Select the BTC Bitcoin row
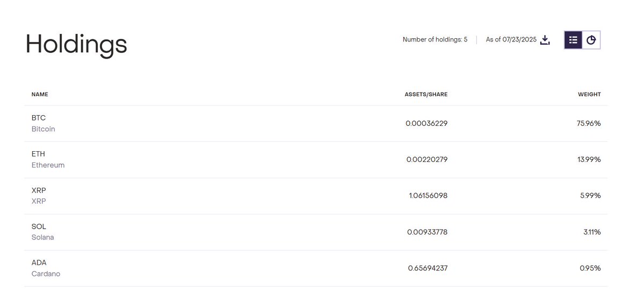Image resolution: width=644 pixels, height=305 pixels. [316, 124]
